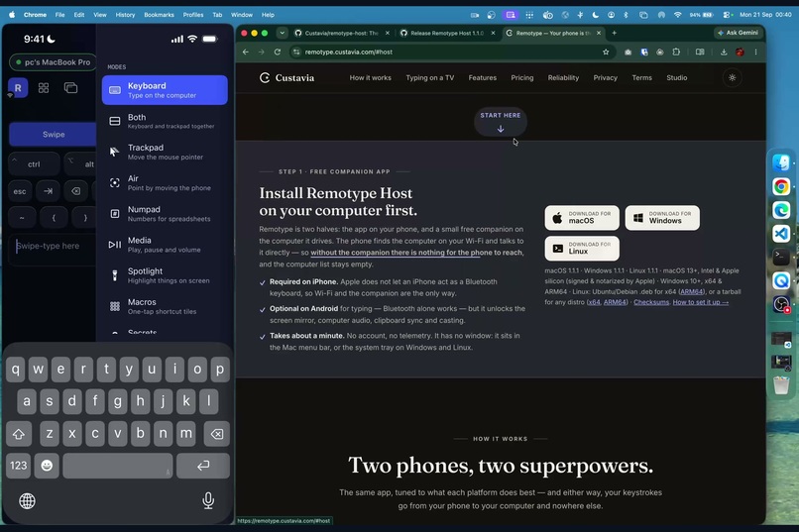This screenshot has width=799, height=532.
Task: Tap the emoji key on keyboard
Action: pos(47,466)
